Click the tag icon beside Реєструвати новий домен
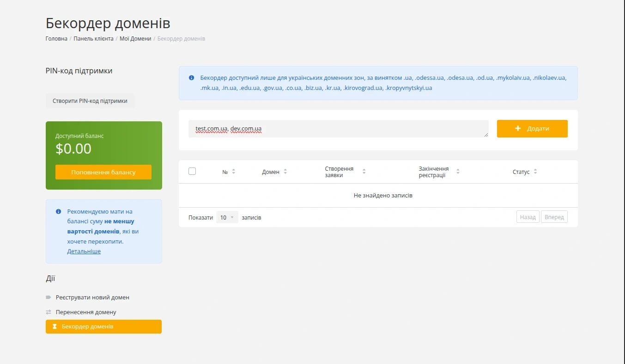 (x=49, y=298)
